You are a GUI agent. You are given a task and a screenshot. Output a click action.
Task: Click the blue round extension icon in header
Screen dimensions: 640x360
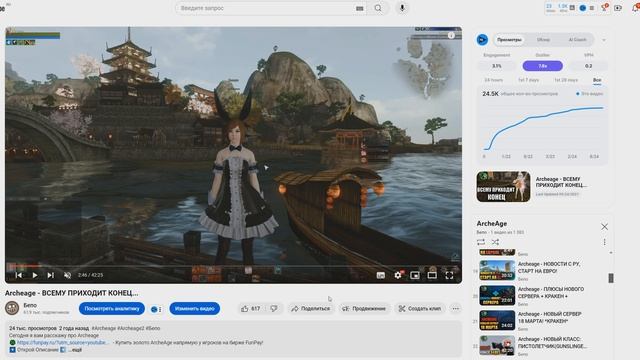pos(583,8)
